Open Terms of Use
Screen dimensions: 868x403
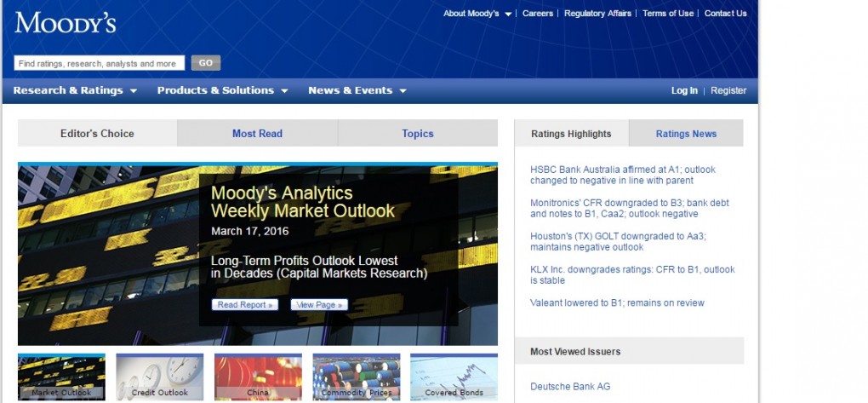pyautogui.click(x=668, y=14)
